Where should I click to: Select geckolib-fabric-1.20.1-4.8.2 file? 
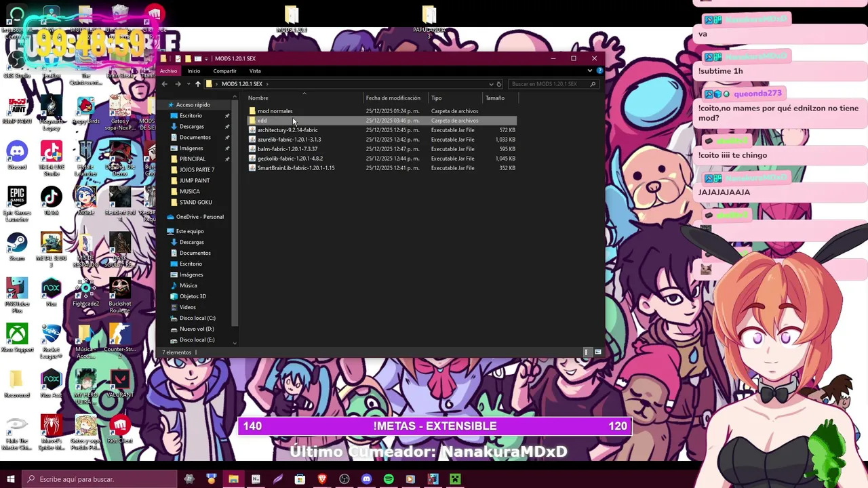tap(381, 159)
